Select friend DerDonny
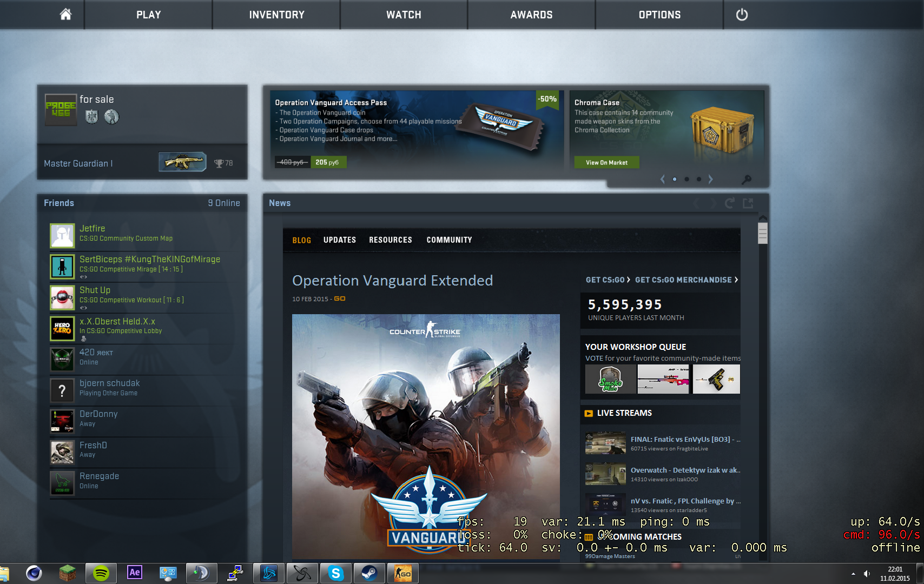Image resolution: width=924 pixels, height=584 pixels. [144, 421]
